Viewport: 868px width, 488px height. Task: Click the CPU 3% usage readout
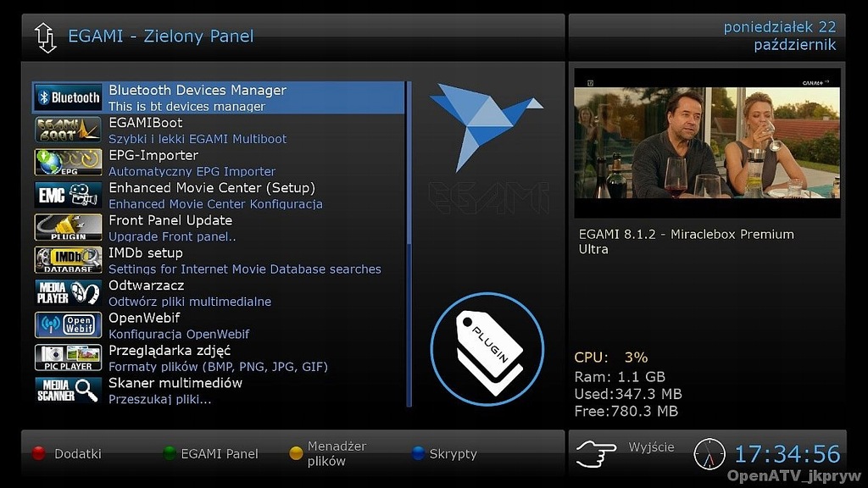point(611,358)
